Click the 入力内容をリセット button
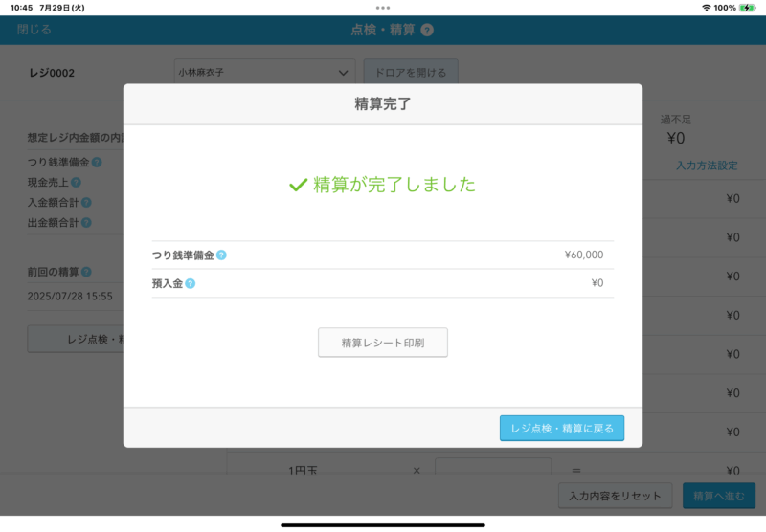 pyautogui.click(x=615, y=496)
